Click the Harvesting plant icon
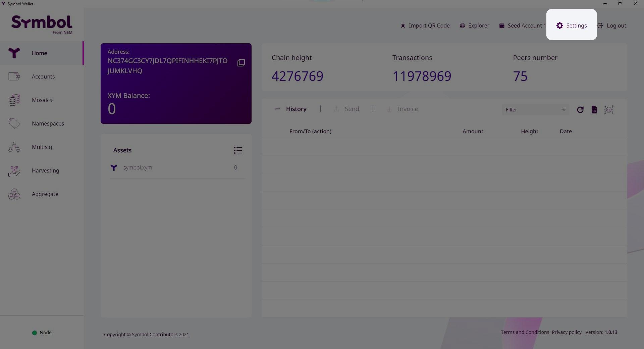Viewport: 644px width, 349px height. 14,171
